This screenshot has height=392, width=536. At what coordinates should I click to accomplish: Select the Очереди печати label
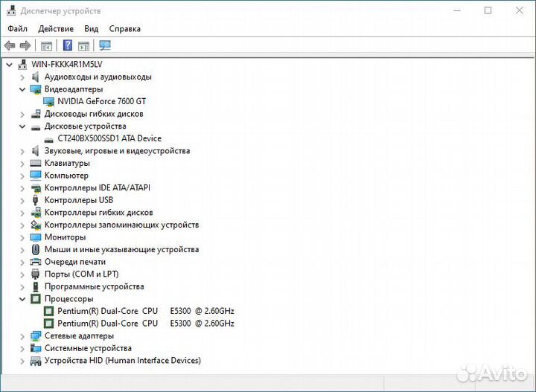(x=75, y=262)
